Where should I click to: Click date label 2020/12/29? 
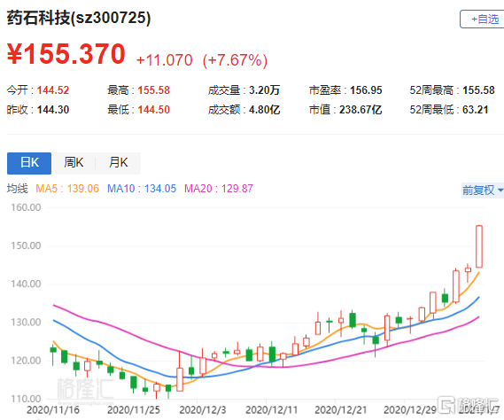point(410,410)
